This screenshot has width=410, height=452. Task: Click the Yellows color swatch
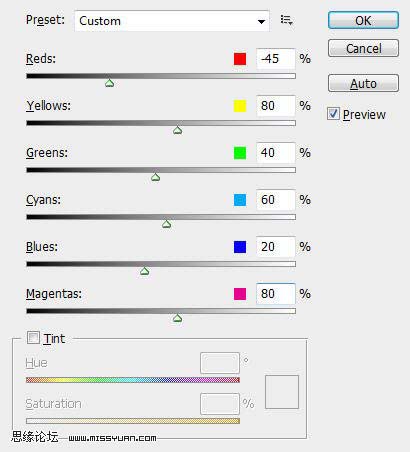pos(240,106)
